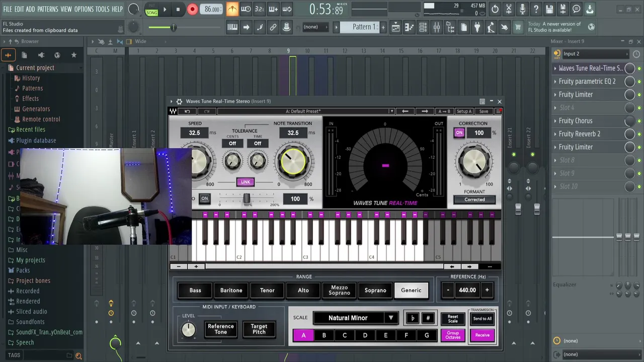Click the plugin Save button
The width and height of the screenshot is (644, 362).
pyautogui.click(x=484, y=111)
